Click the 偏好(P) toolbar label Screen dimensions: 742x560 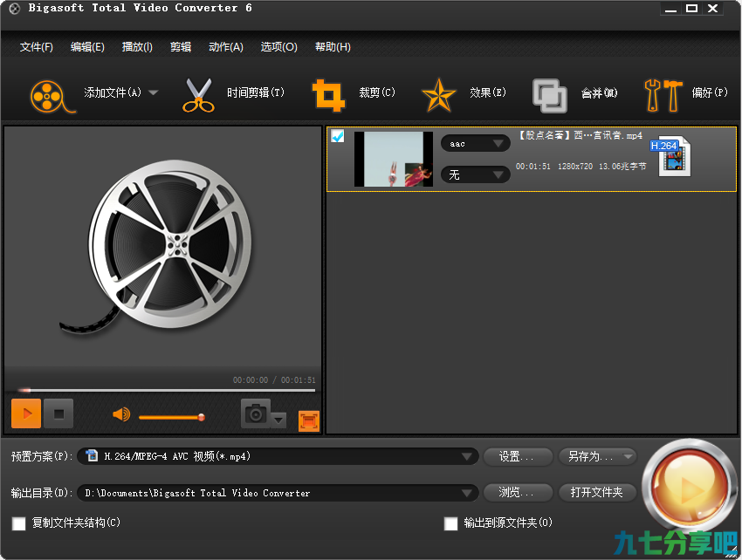pos(710,92)
